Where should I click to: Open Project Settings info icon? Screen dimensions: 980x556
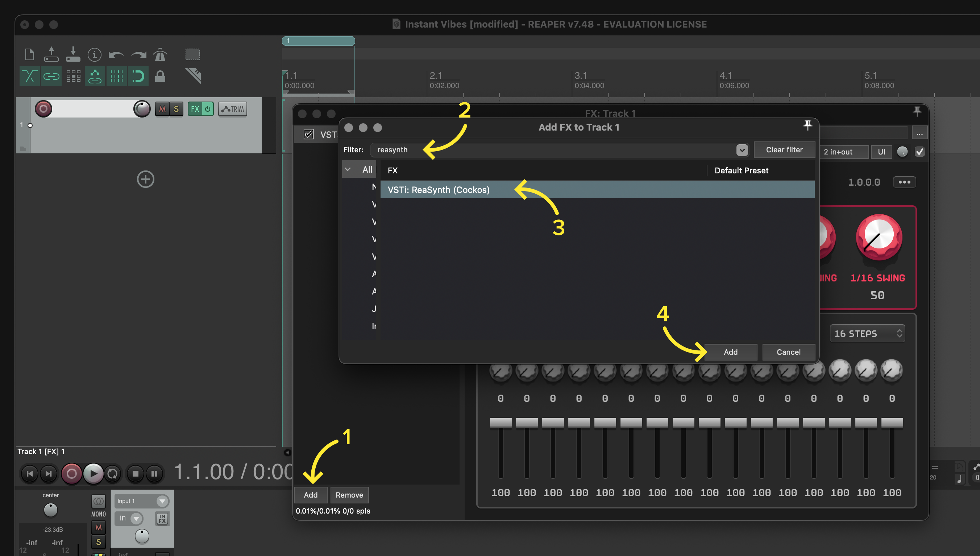(94, 55)
